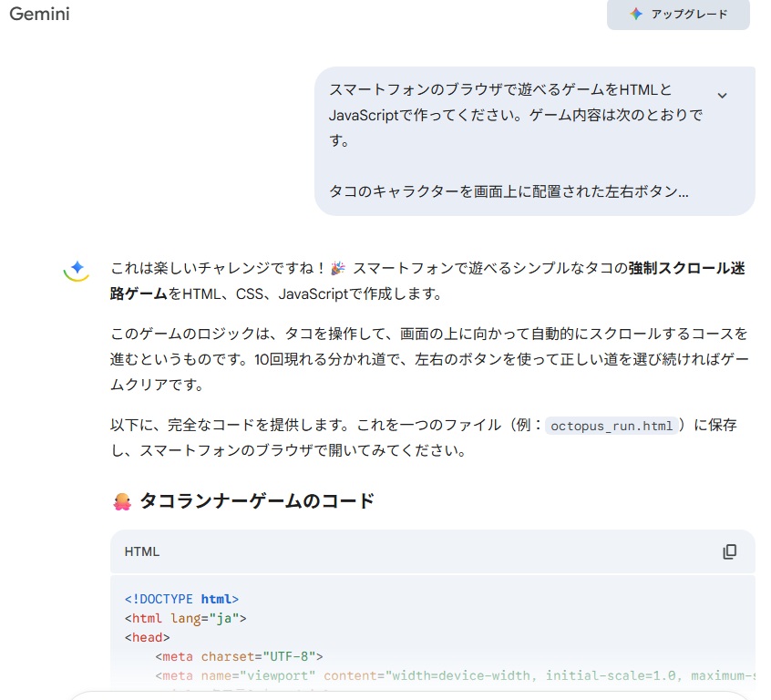Copy the HTML code using the copy icon
Screen dimensions: 771x700
point(729,551)
